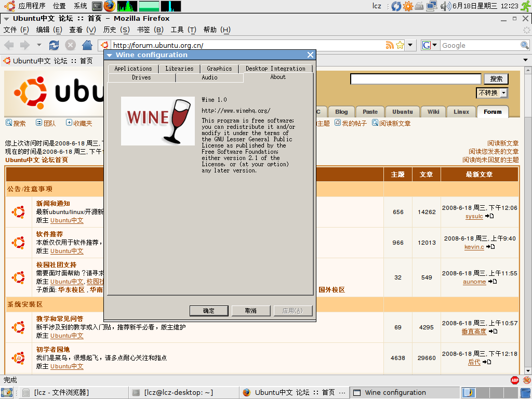Open the Wiki navigation tab on forum

click(x=433, y=112)
